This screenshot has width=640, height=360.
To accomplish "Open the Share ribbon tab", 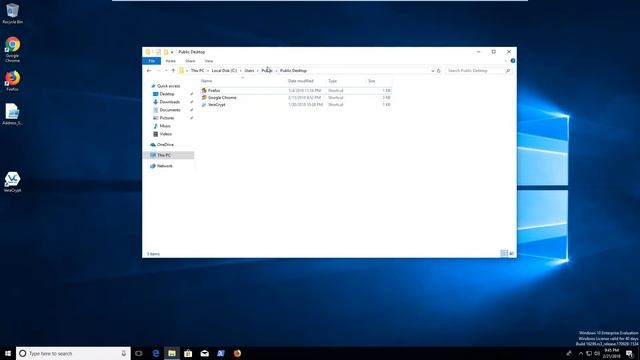I will pyautogui.click(x=190, y=61).
